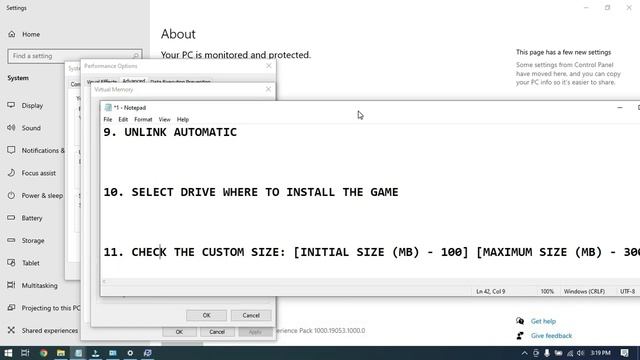Click the taskbar clock showing 3:19 PM

pyautogui.click(x=600, y=353)
